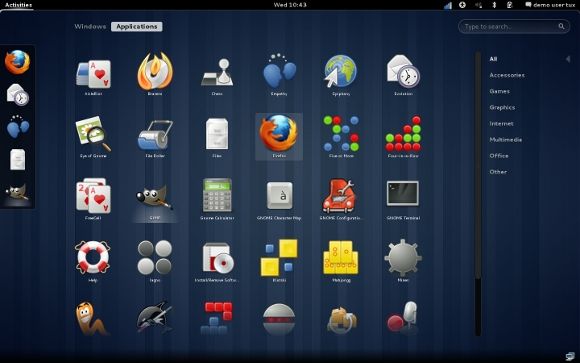The image size is (580, 363).
Task: Open Files from the applications grid
Action: point(217,137)
